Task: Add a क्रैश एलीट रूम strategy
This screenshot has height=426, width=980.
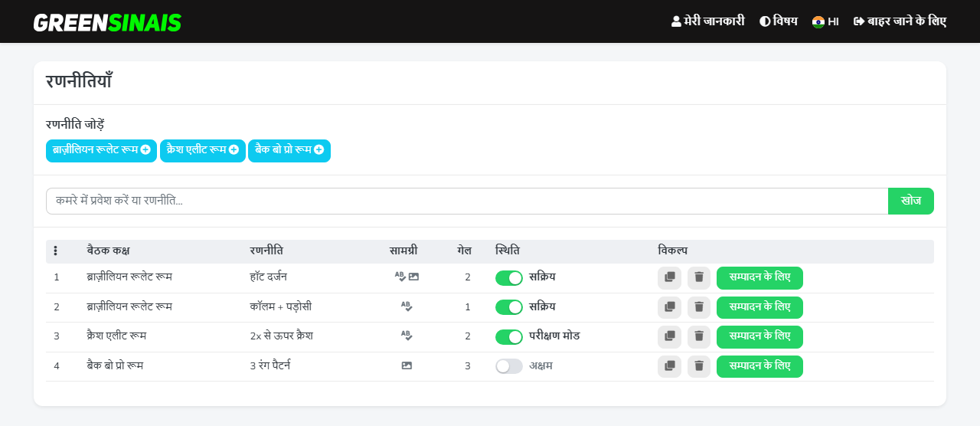Action: pyautogui.click(x=203, y=150)
